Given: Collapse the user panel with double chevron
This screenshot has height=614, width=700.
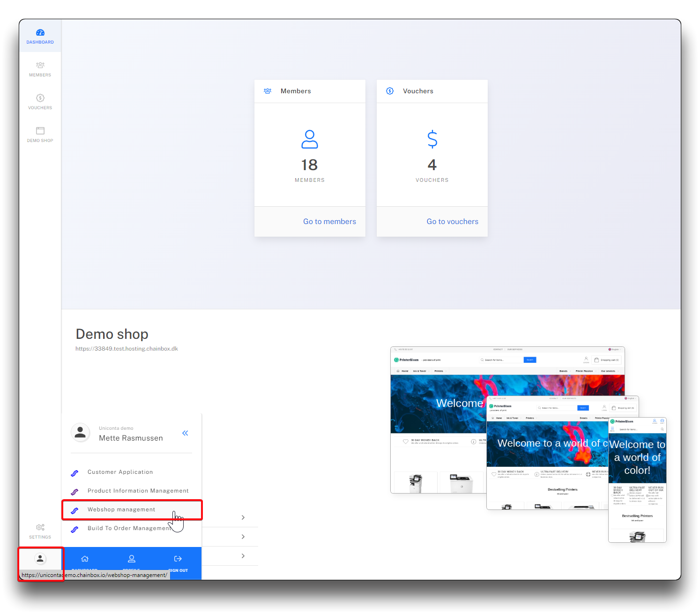Looking at the screenshot, I should [185, 433].
